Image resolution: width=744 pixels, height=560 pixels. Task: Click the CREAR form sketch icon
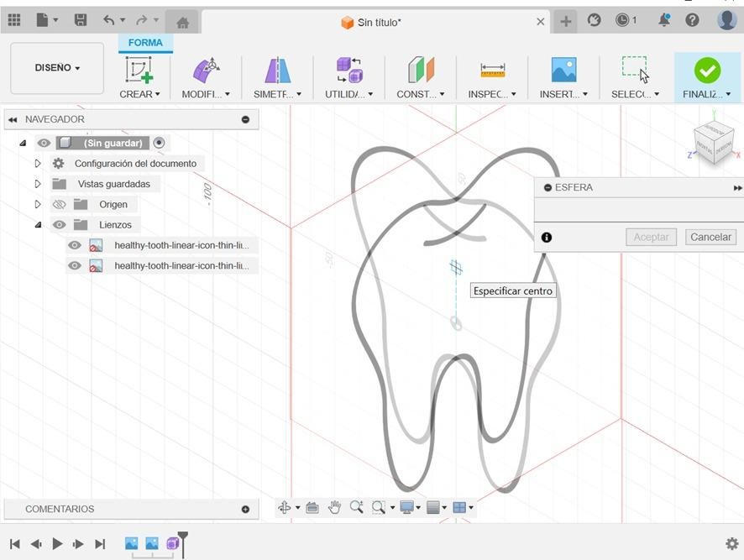pyautogui.click(x=139, y=70)
